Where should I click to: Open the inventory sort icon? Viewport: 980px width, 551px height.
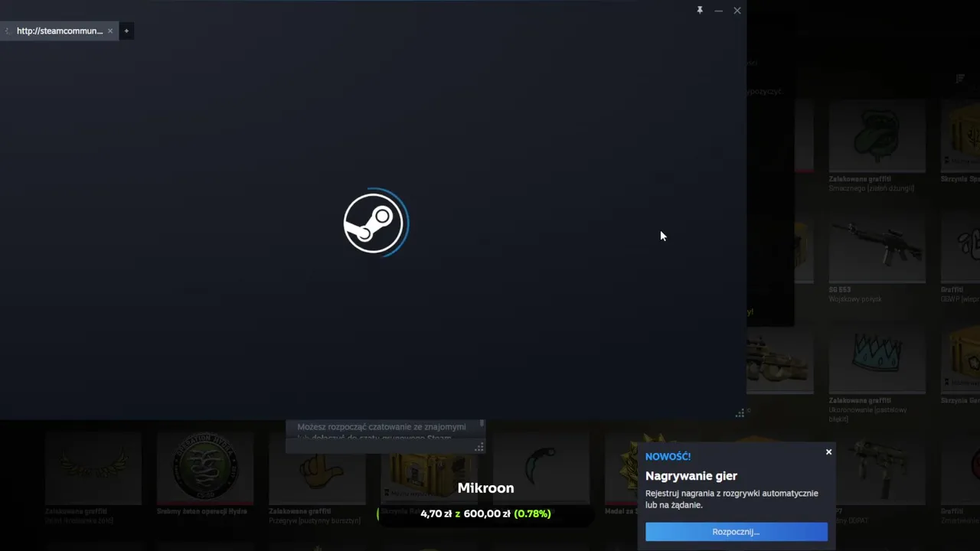tap(960, 78)
